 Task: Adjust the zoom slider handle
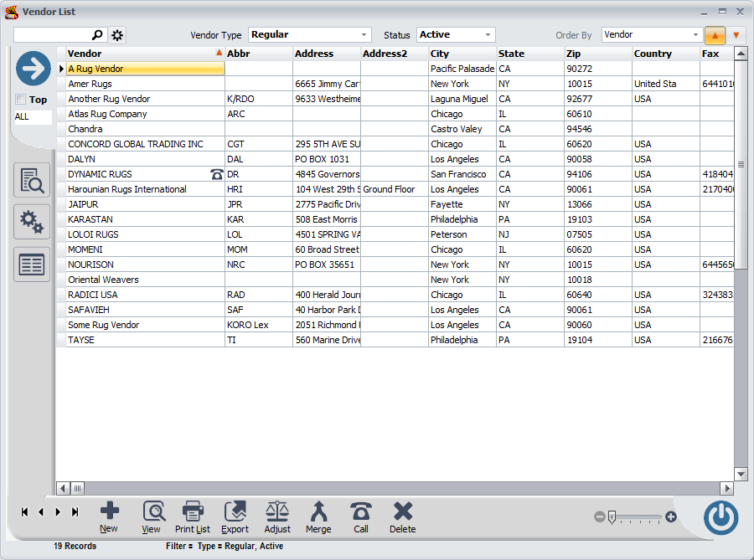click(x=612, y=517)
